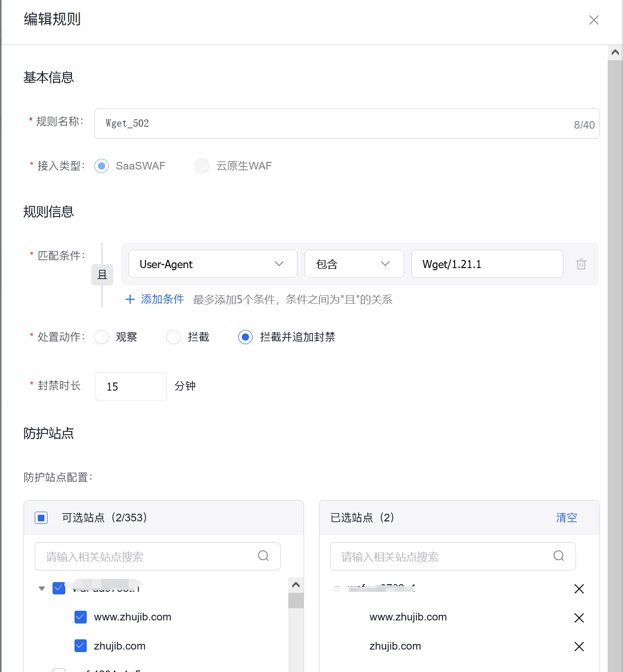The width and height of the screenshot is (623, 672).
Task: Select the 观察 action radio button
Action: [x=101, y=337]
